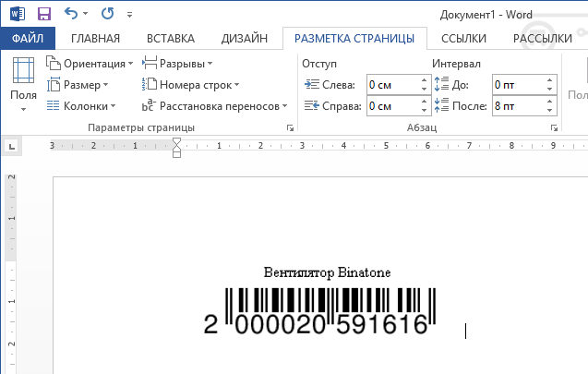Open the Номера строк dropdown
This screenshot has width=588, height=374.
click(190, 85)
